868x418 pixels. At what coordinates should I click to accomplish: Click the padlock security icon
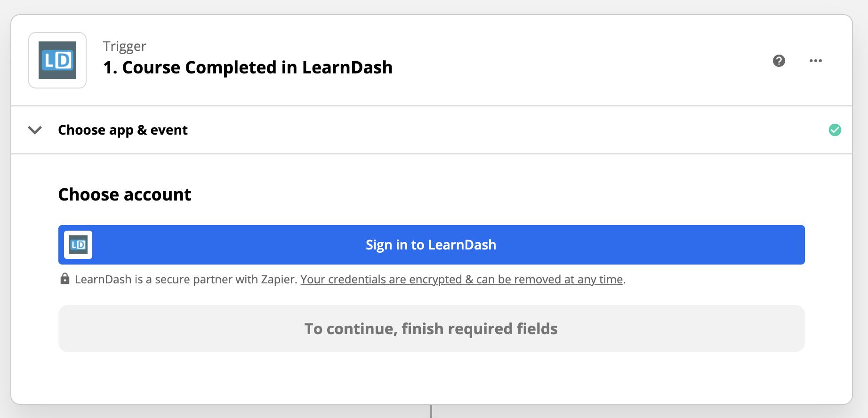click(x=65, y=279)
